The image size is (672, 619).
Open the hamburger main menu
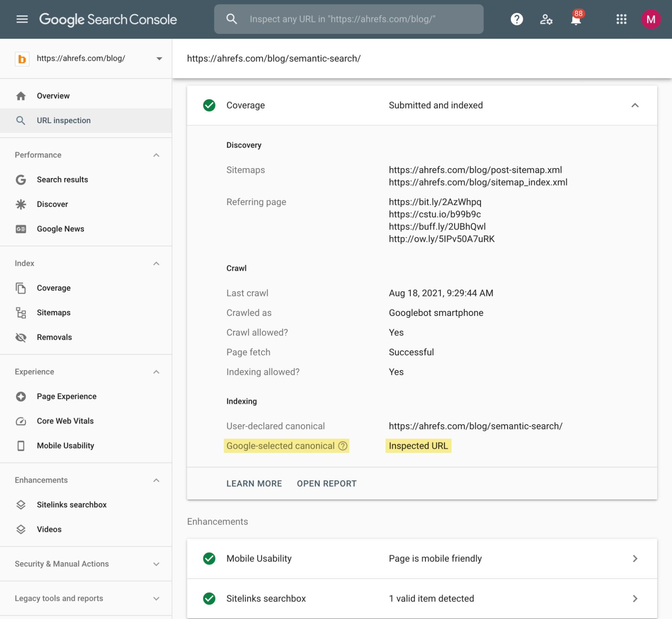click(x=22, y=19)
